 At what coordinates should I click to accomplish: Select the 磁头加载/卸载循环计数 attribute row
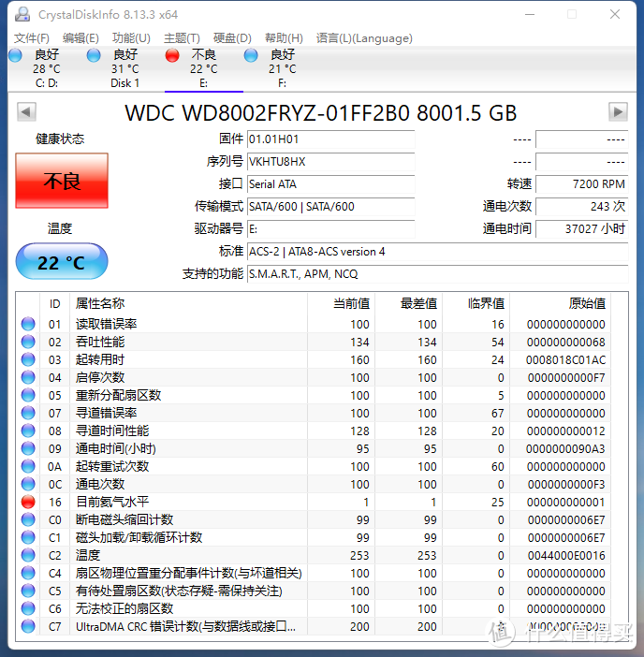314,537
